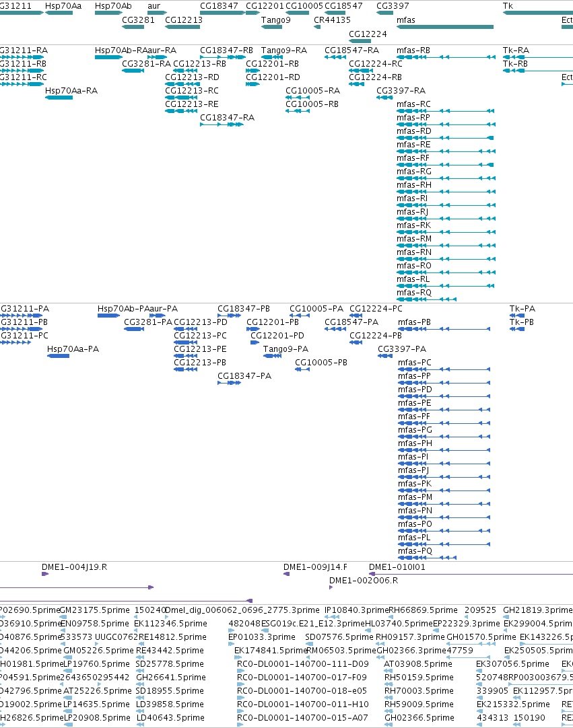Click the Tk-PB protein label
The image size is (573, 728).
[x=521, y=322]
